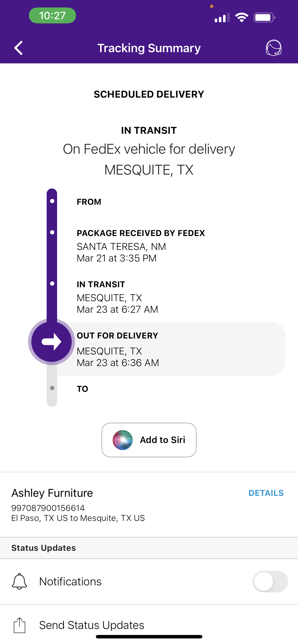The image size is (298, 644).
Task: Open shipment DETAILS link
Action: click(x=266, y=493)
